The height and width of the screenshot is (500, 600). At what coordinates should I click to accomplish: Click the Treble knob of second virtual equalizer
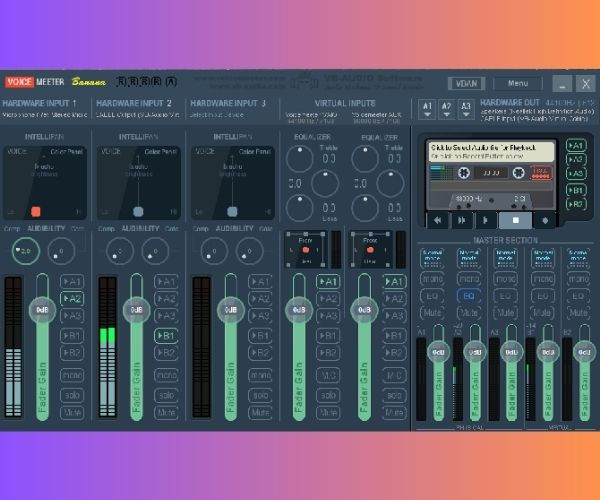coord(365,158)
